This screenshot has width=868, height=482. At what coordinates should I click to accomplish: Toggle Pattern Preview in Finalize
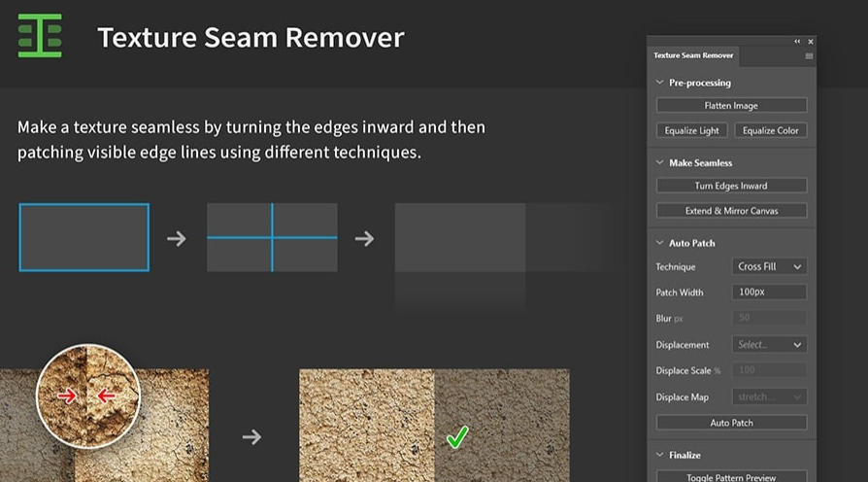pos(731,476)
